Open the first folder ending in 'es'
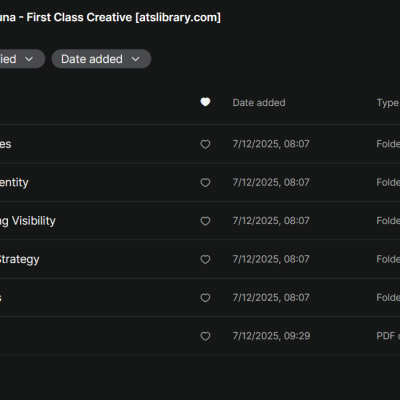The image size is (400, 400). pos(6,144)
